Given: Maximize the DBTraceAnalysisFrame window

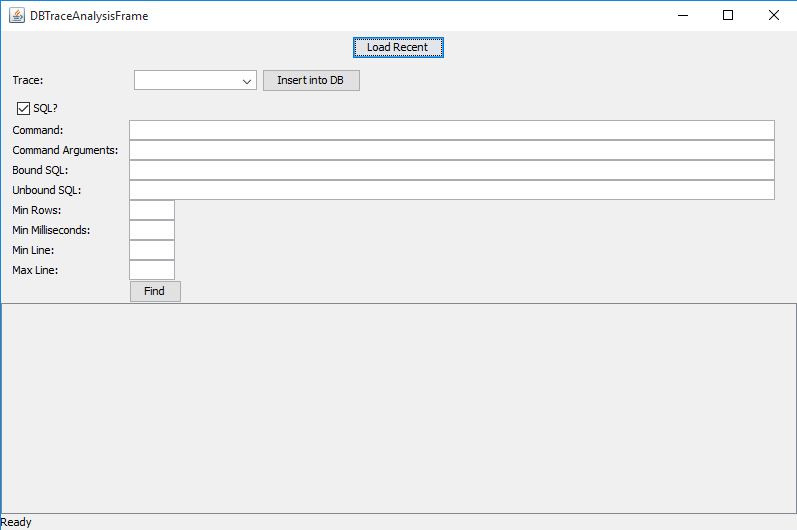Looking at the screenshot, I should 728,16.
